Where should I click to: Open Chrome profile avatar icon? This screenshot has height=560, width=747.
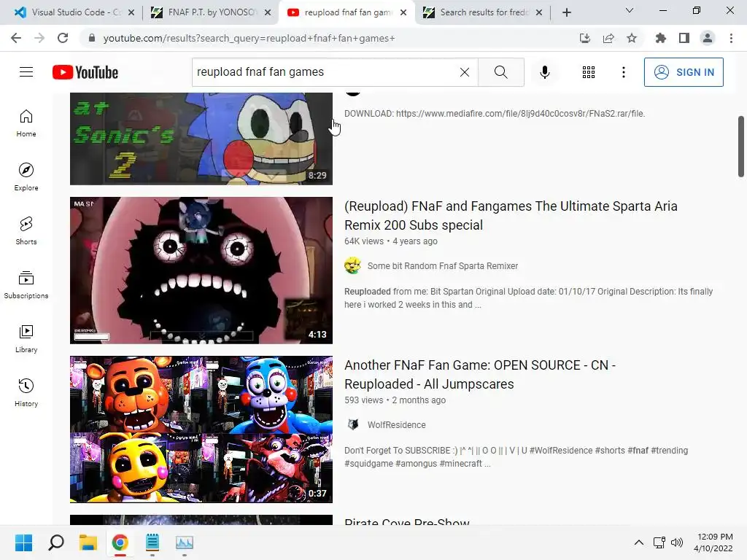coord(708,38)
